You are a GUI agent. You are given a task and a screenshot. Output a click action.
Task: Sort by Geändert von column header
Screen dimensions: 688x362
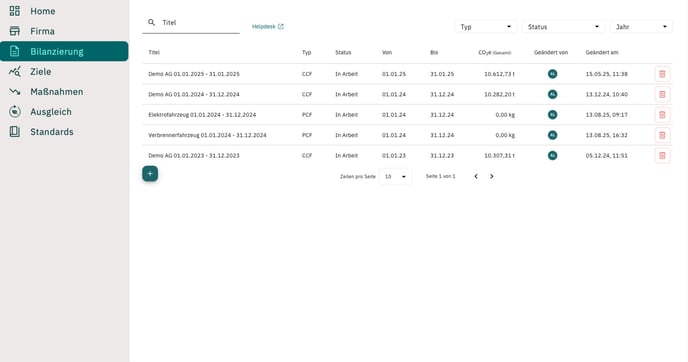pos(551,53)
